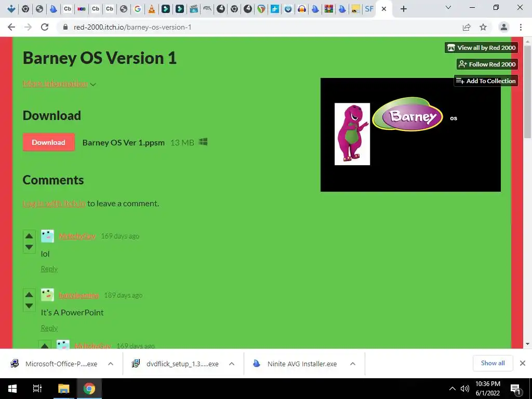
Task: Switch to the first tab with blue arrow
Action: click(11, 9)
